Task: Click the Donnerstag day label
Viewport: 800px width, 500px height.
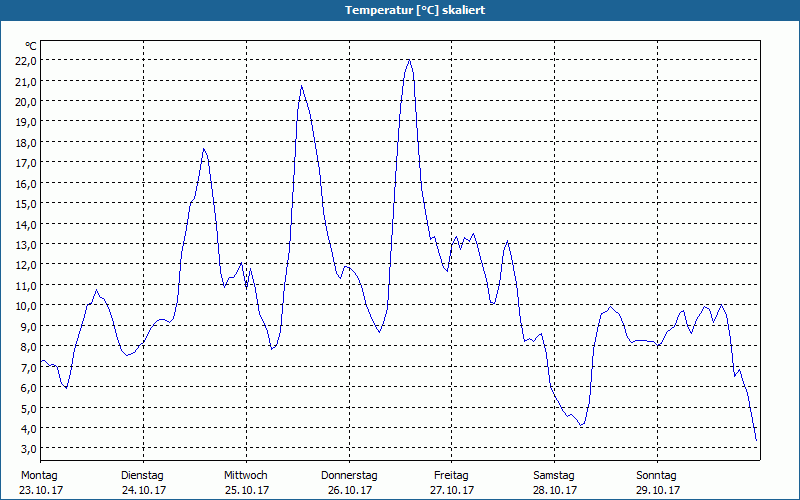Action: (349, 476)
